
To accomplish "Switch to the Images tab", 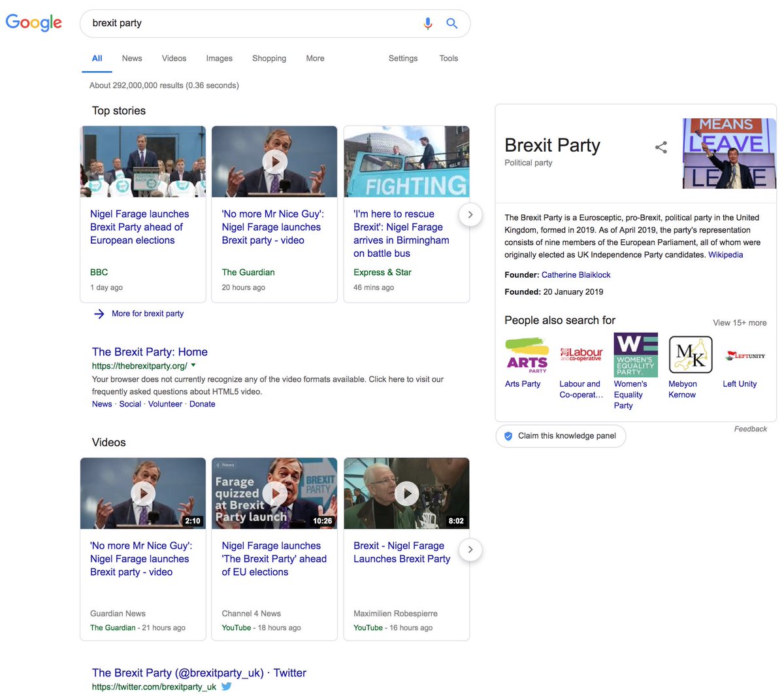I will (220, 58).
